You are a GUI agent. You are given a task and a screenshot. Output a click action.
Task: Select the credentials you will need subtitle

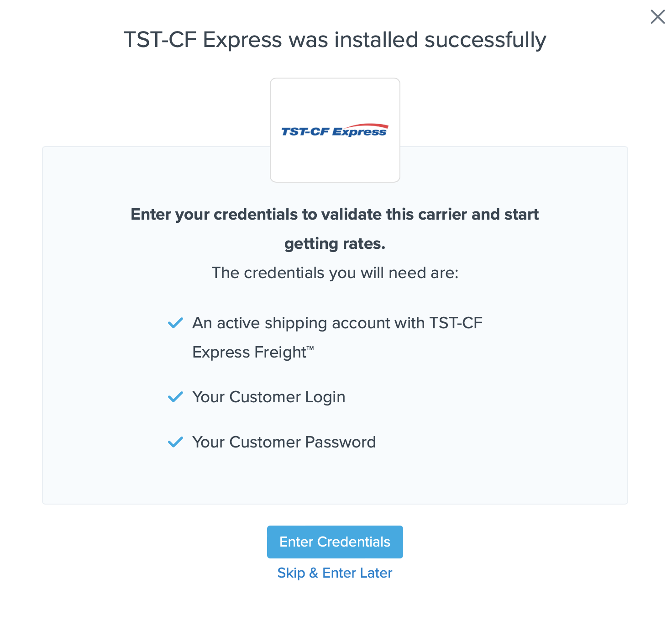(335, 273)
